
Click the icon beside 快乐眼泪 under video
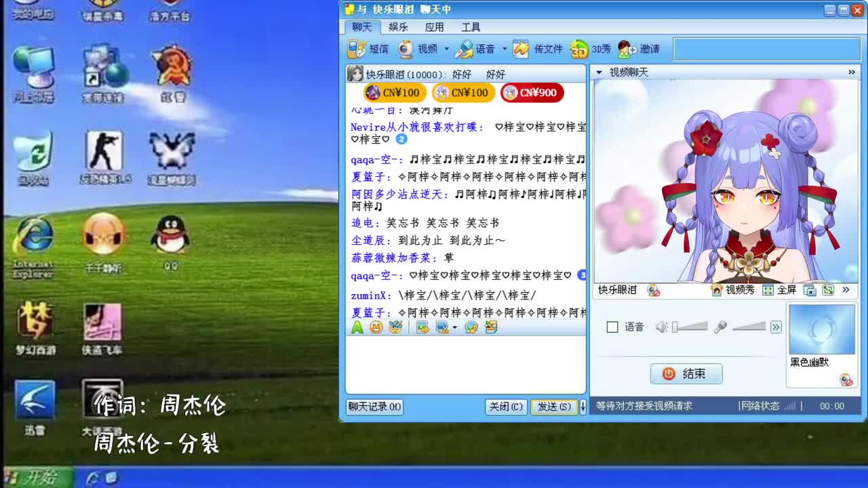(654, 290)
